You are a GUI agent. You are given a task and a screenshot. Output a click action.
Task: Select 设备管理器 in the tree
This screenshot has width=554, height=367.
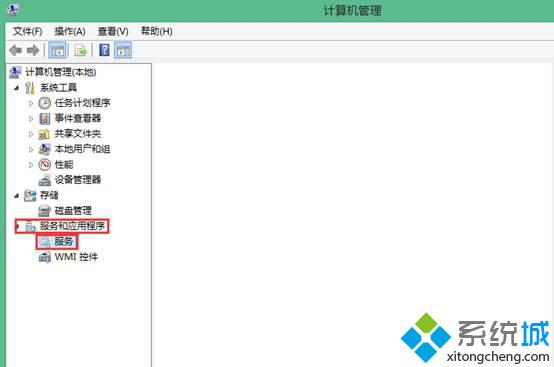[78, 180]
